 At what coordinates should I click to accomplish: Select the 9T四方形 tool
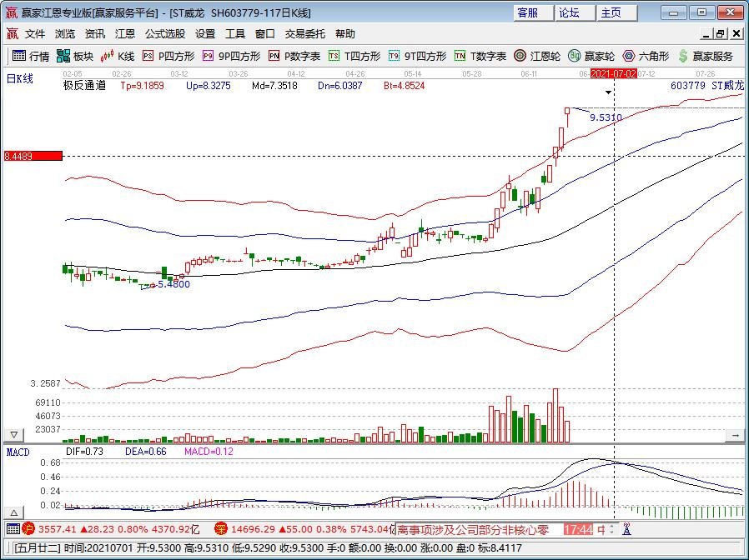click(417, 57)
